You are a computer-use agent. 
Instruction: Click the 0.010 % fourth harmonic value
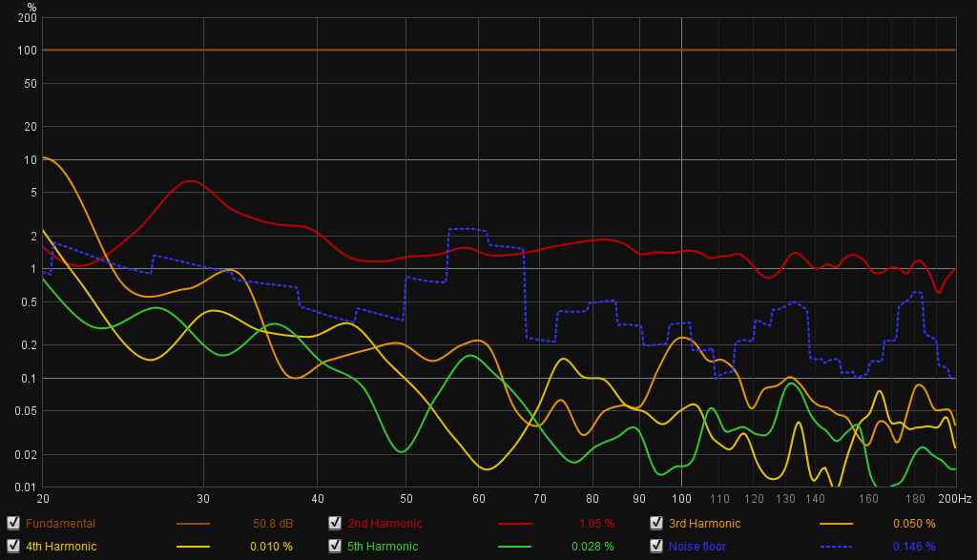click(271, 547)
